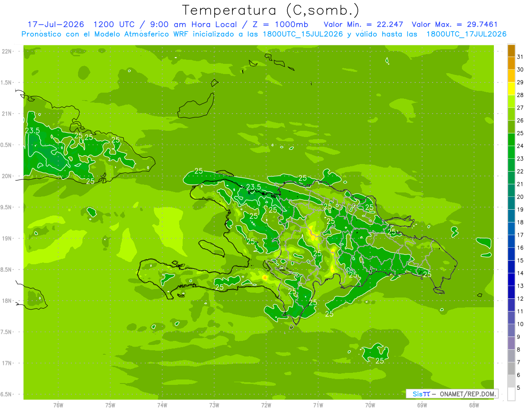Image resolution: width=532 pixels, height=411 pixels.
Task: Click the yellow band between 28 and 29
Action: tap(511, 89)
